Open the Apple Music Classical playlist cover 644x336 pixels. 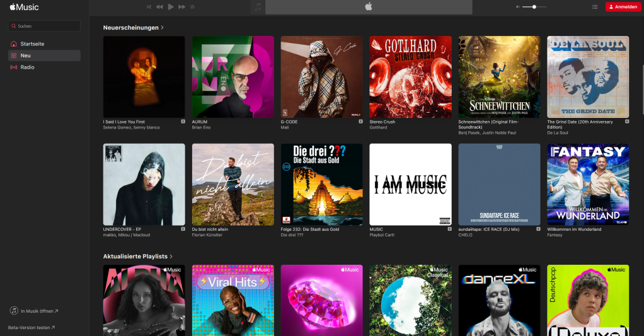coord(410,300)
